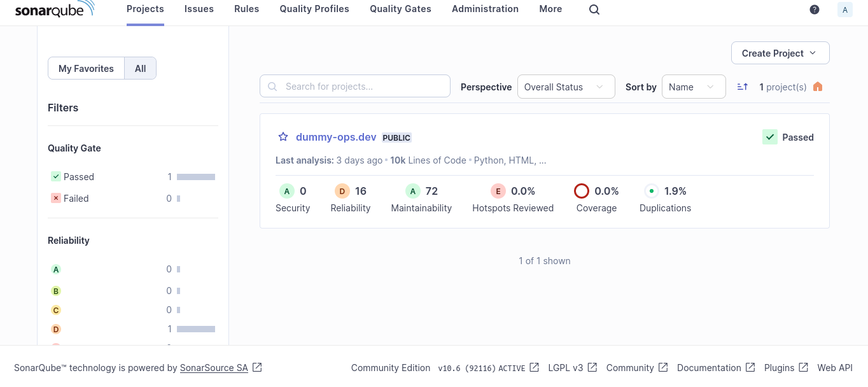Click the 16 reliability issues count
Image resolution: width=868 pixels, height=387 pixels.
(x=361, y=191)
